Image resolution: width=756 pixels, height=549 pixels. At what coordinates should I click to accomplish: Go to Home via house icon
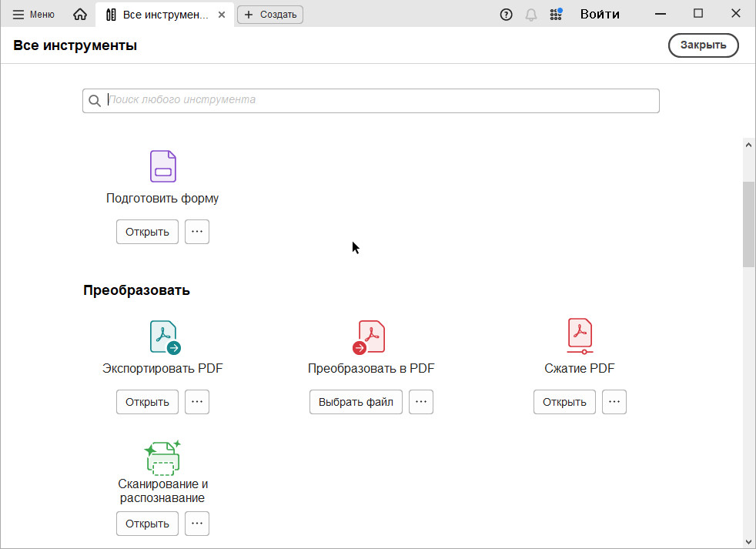80,15
